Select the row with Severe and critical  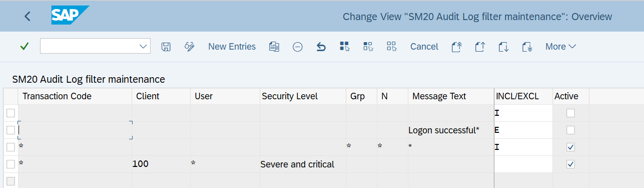11,164
